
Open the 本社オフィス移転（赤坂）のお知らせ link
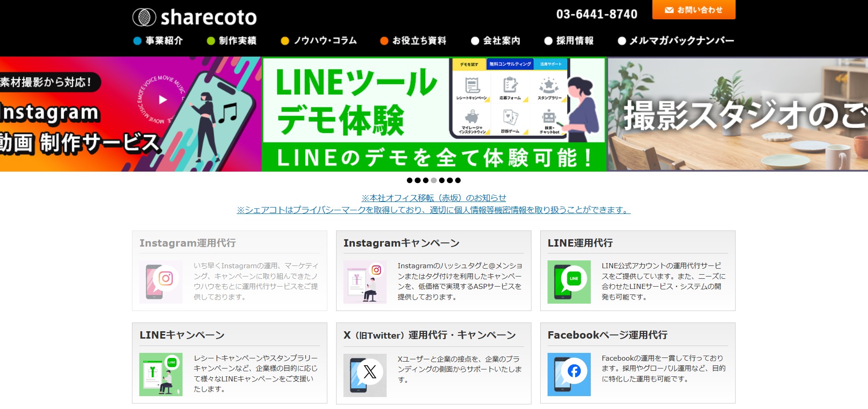(434, 198)
